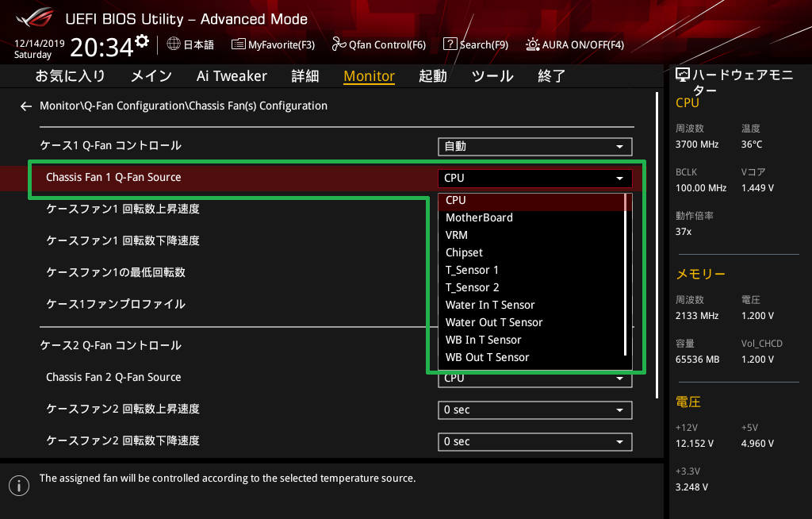Choose WB In T Sensor option
This screenshot has height=519, width=812.
pyautogui.click(x=532, y=340)
